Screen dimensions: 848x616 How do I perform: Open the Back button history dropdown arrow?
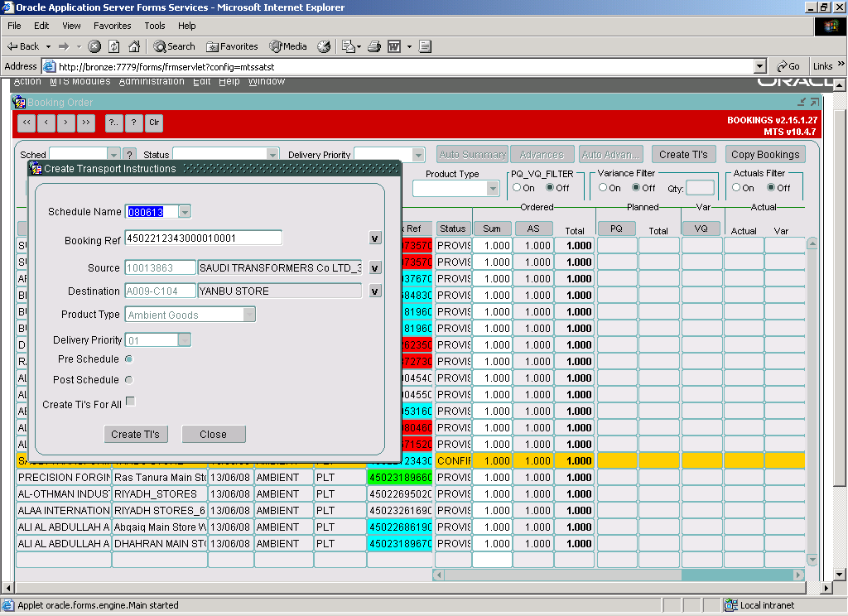point(48,46)
